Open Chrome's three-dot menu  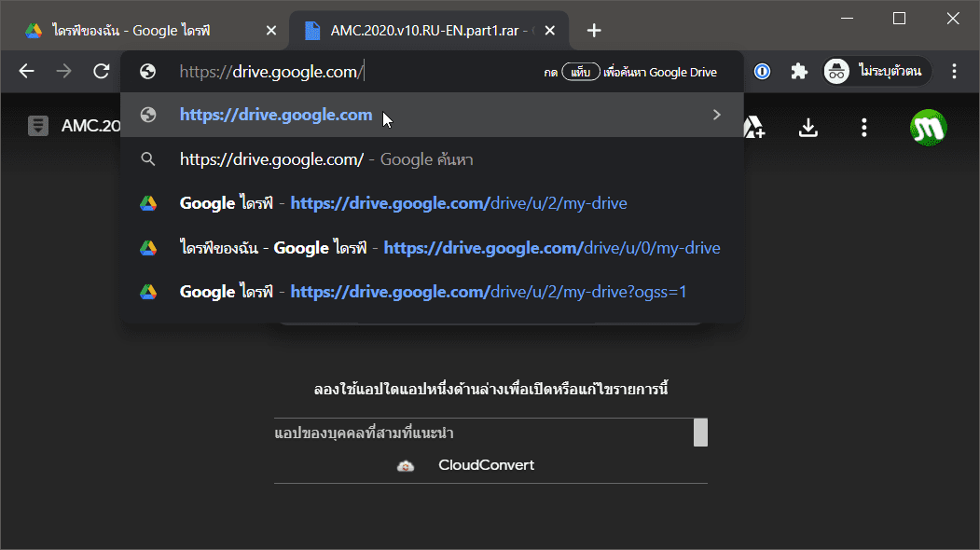click(954, 71)
